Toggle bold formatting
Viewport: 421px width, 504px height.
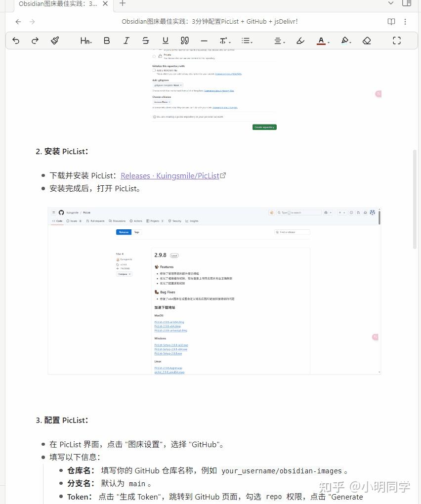point(107,41)
